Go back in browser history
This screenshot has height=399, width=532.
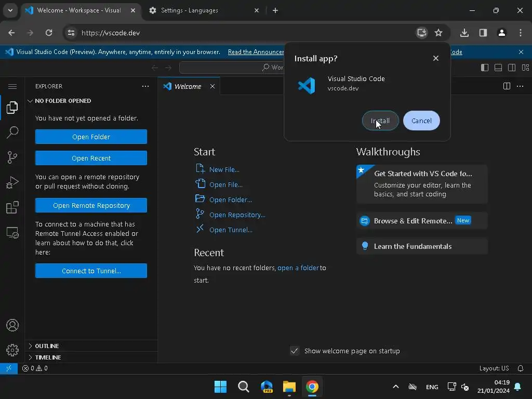11,33
